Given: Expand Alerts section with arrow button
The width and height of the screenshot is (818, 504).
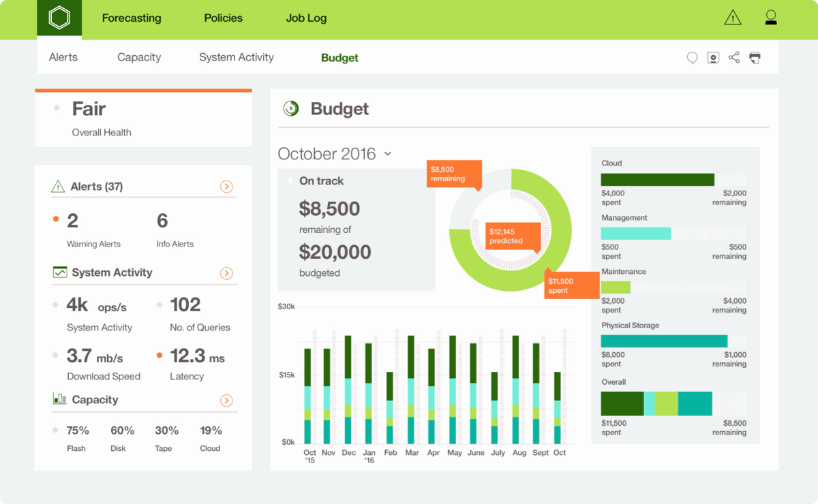Looking at the screenshot, I should pyautogui.click(x=227, y=187).
